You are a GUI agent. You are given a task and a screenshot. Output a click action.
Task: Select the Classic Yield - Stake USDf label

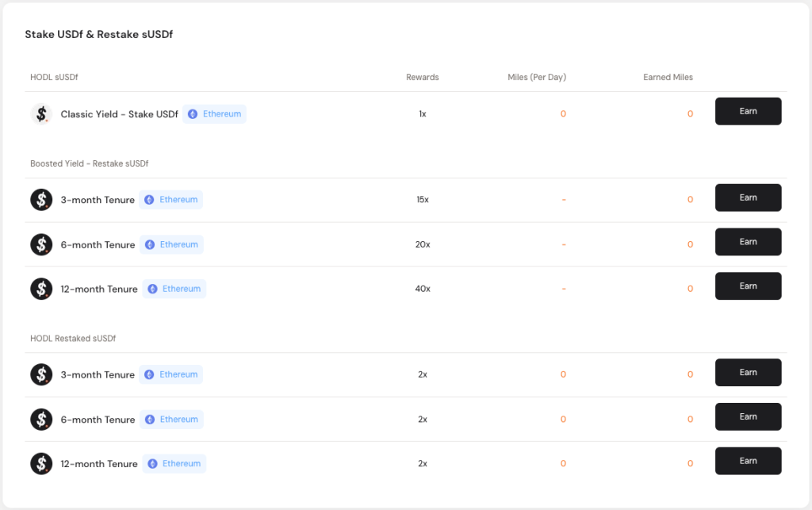click(x=119, y=114)
